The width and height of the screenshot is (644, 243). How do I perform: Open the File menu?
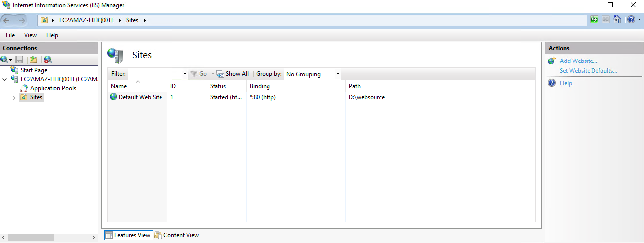pos(10,35)
